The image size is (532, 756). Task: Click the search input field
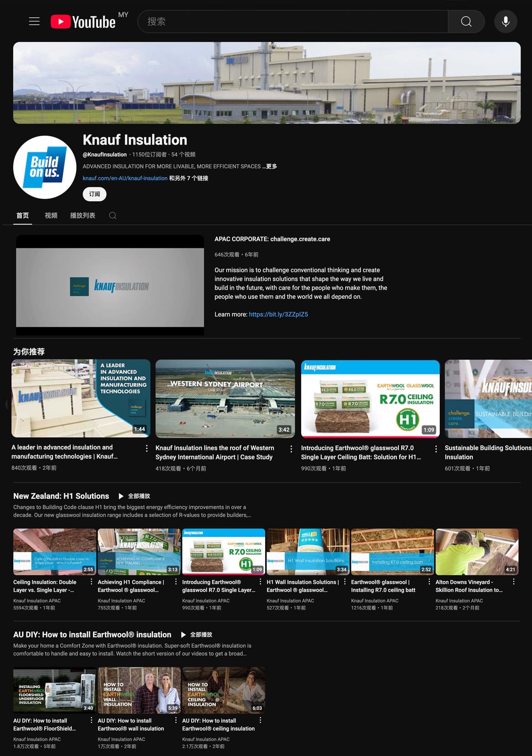pyautogui.click(x=292, y=21)
